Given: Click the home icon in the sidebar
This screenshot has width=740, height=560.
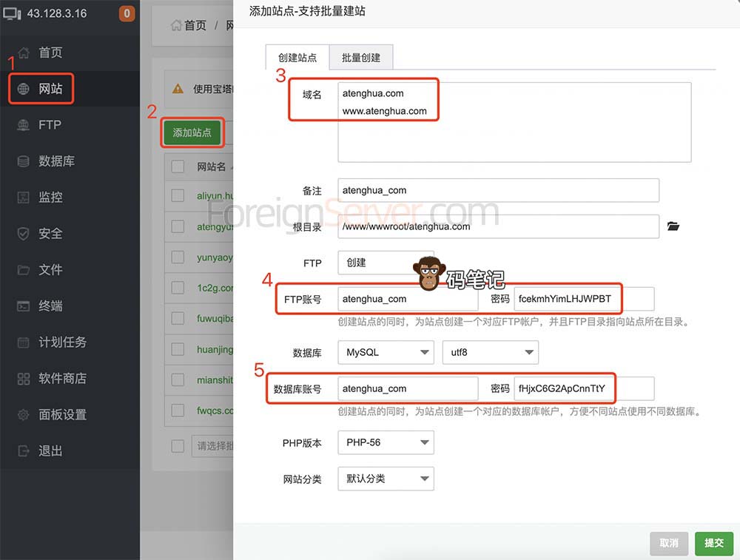Looking at the screenshot, I should 24,53.
